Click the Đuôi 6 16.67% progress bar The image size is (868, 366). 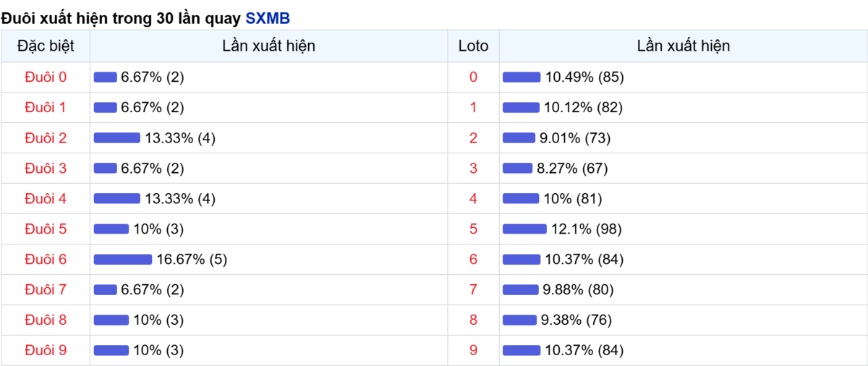(x=123, y=260)
